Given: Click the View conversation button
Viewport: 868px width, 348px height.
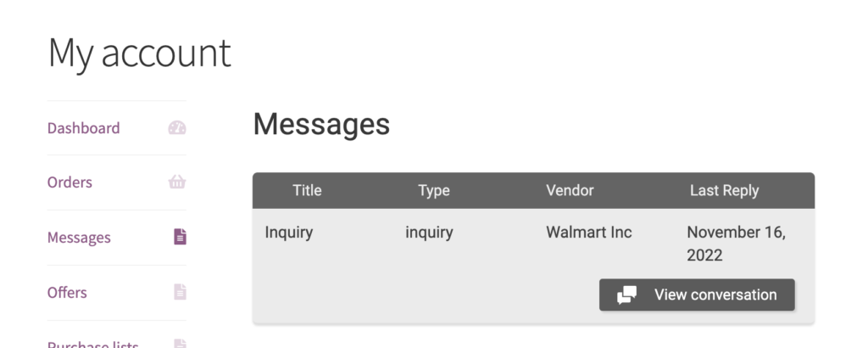Looking at the screenshot, I should (697, 295).
